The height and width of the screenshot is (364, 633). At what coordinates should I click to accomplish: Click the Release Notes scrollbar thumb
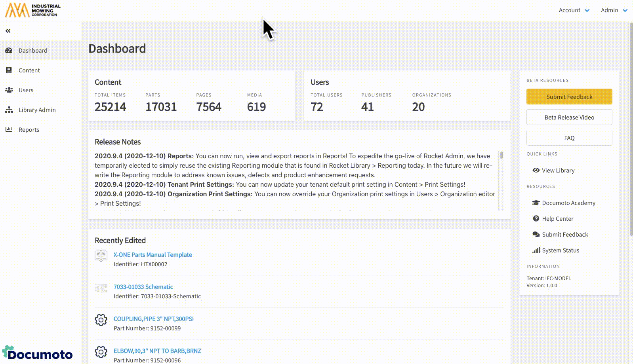pyautogui.click(x=501, y=155)
